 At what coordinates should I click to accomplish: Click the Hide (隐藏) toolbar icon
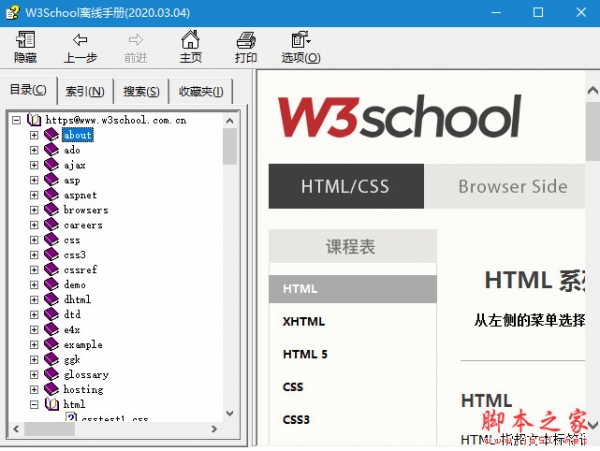pyautogui.click(x=25, y=39)
